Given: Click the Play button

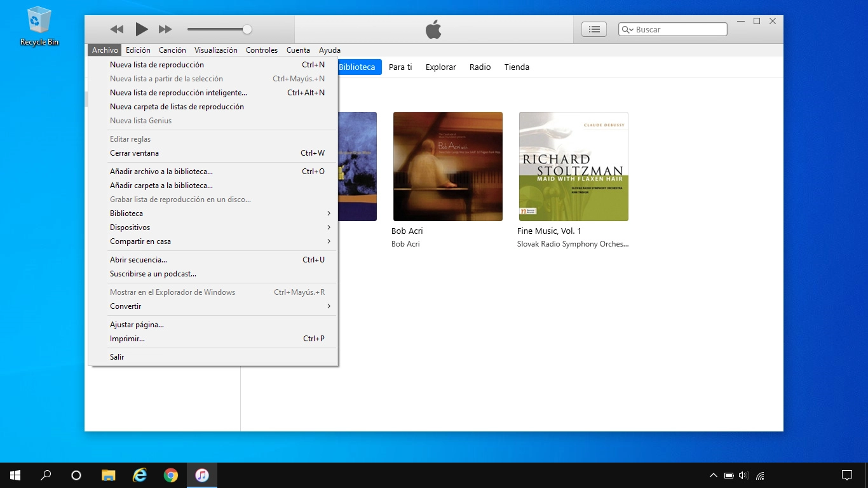Looking at the screenshot, I should [x=141, y=29].
